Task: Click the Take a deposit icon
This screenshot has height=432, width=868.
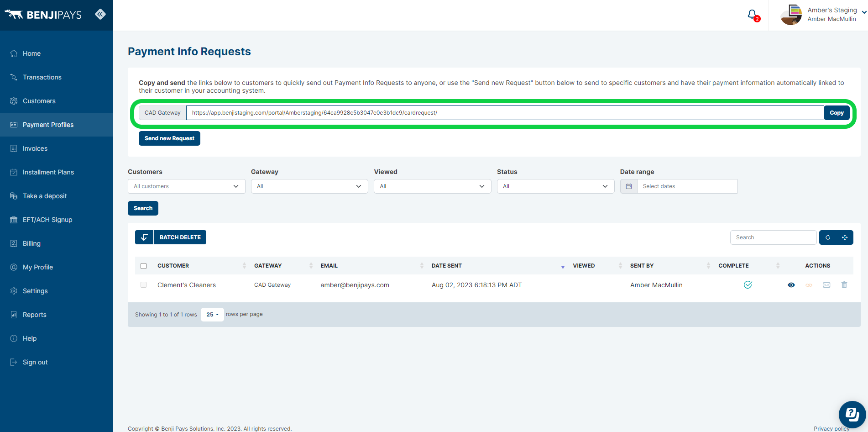Action: click(x=14, y=196)
